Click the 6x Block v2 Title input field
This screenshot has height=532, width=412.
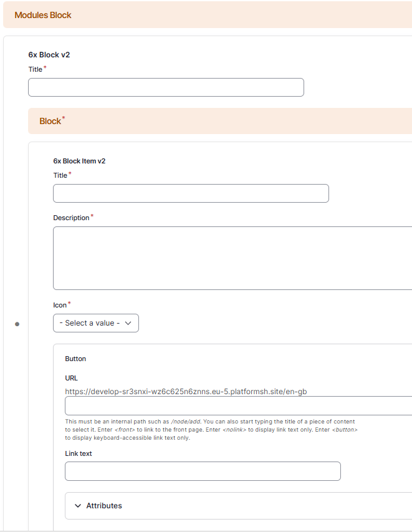pyautogui.click(x=166, y=87)
